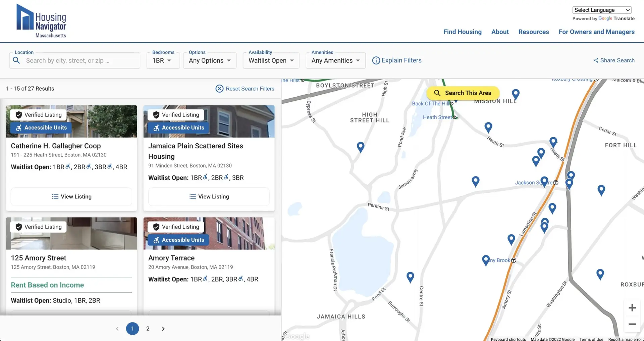644x341 pixels.
Task: Zoom out the map with minus button
Action: pyautogui.click(x=632, y=324)
